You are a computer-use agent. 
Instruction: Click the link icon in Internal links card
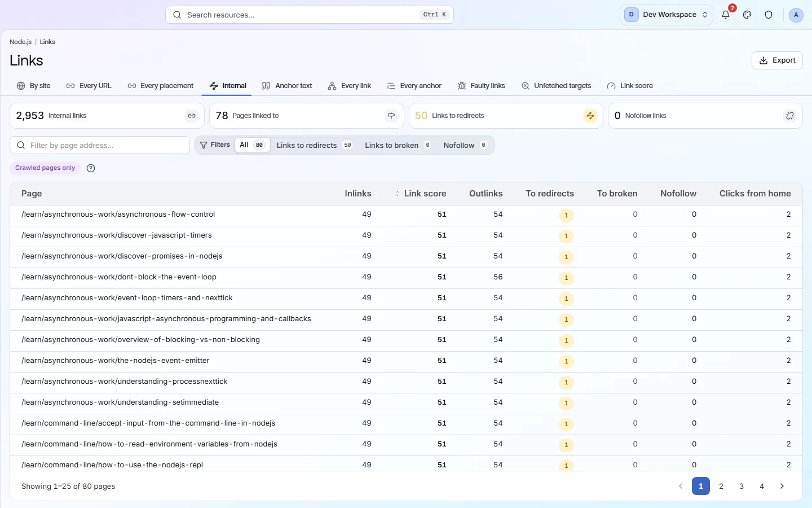click(x=192, y=116)
